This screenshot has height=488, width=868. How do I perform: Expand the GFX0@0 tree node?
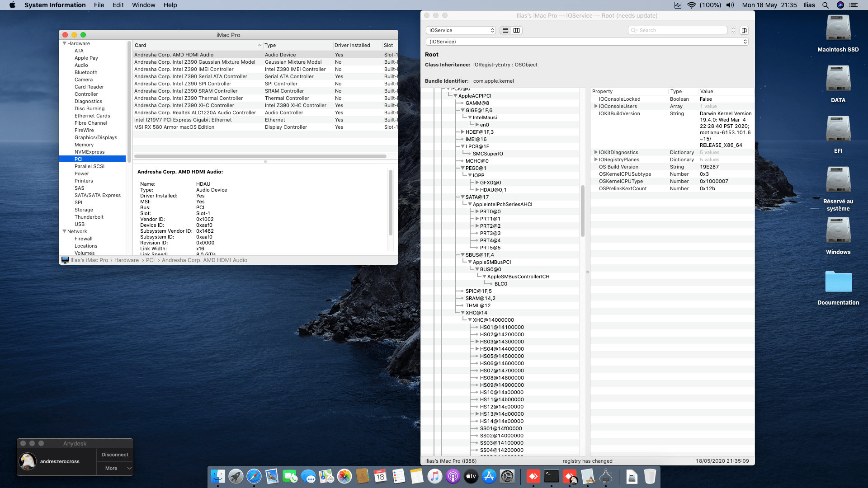coord(477,183)
